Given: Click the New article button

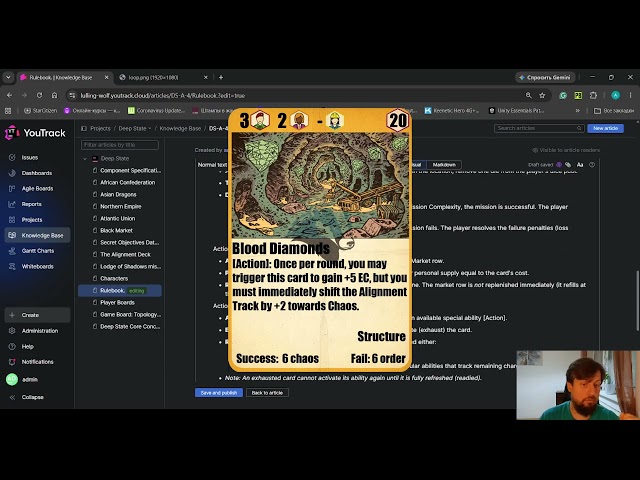Looking at the screenshot, I should pos(605,128).
